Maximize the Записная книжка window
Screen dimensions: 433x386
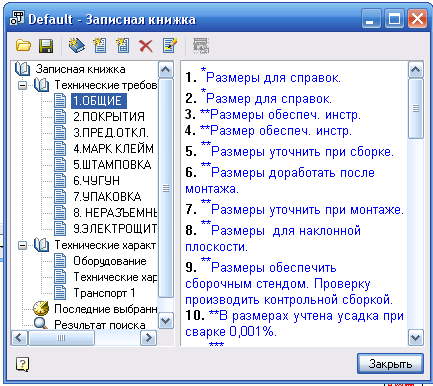tap(394, 19)
